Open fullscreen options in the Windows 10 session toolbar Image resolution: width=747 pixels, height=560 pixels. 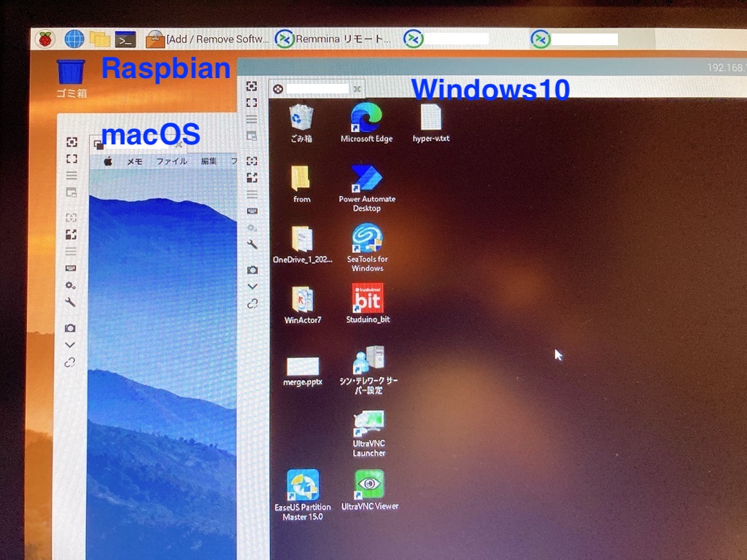coord(252,119)
